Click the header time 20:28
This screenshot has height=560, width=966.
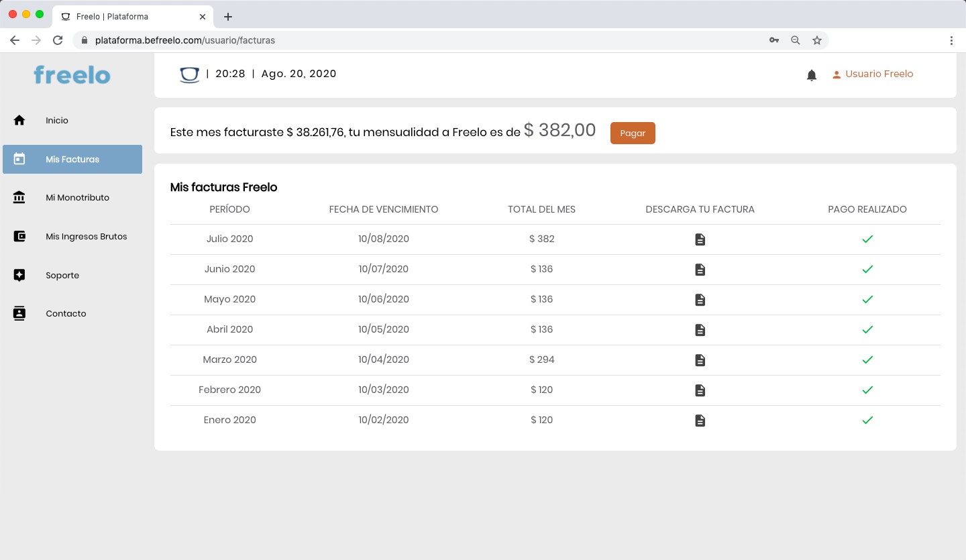pos(230,74)
